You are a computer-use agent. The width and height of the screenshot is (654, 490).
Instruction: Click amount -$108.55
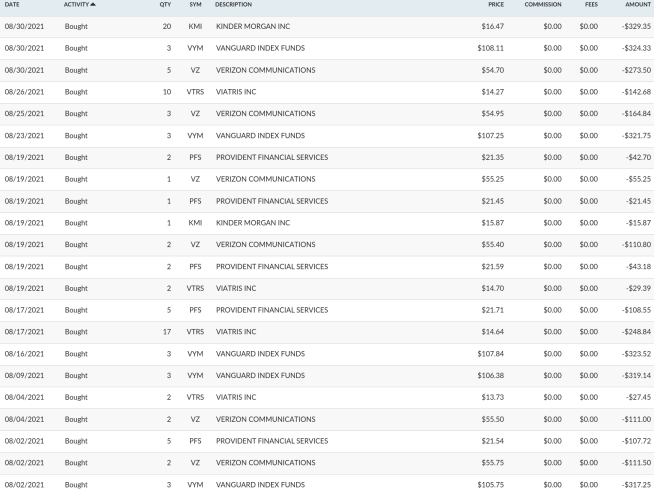636,310
